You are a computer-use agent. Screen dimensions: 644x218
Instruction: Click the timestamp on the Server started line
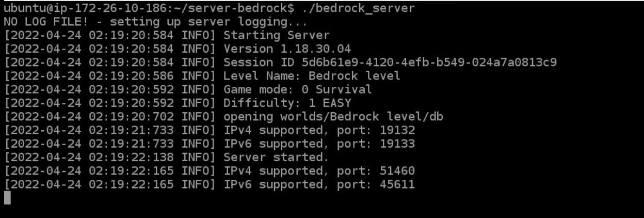click(92, 157)
